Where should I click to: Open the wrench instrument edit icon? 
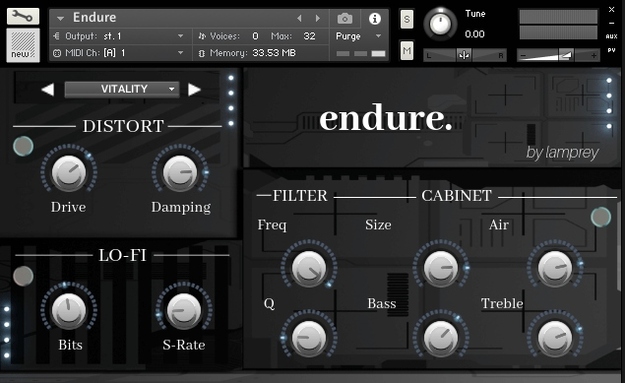click(23, 16)
